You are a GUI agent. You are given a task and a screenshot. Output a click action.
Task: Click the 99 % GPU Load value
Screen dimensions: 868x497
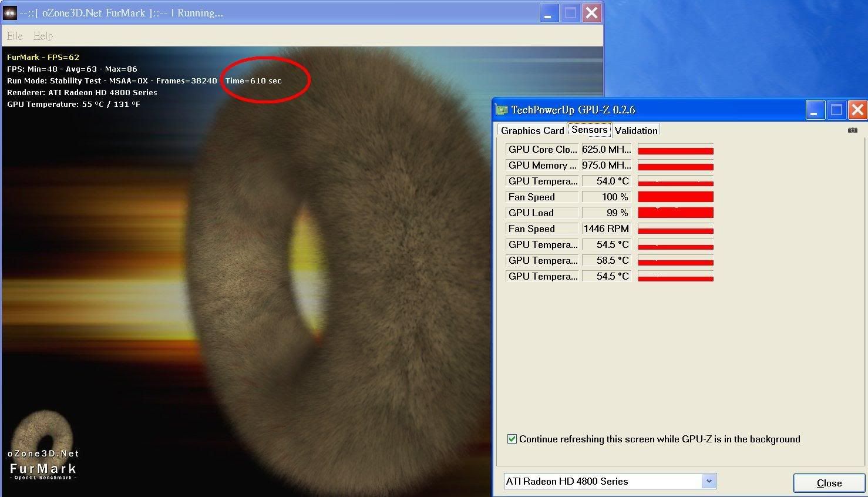(x=607, y=213)
